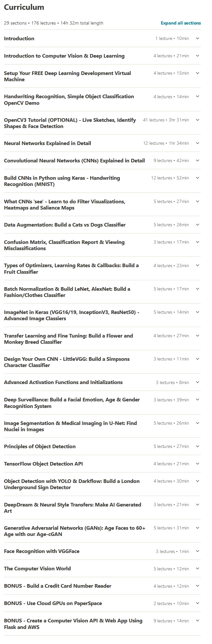Toggle chevron for TensorFlow Object Detection API
212x644 pixels.
tap(198, 464)
